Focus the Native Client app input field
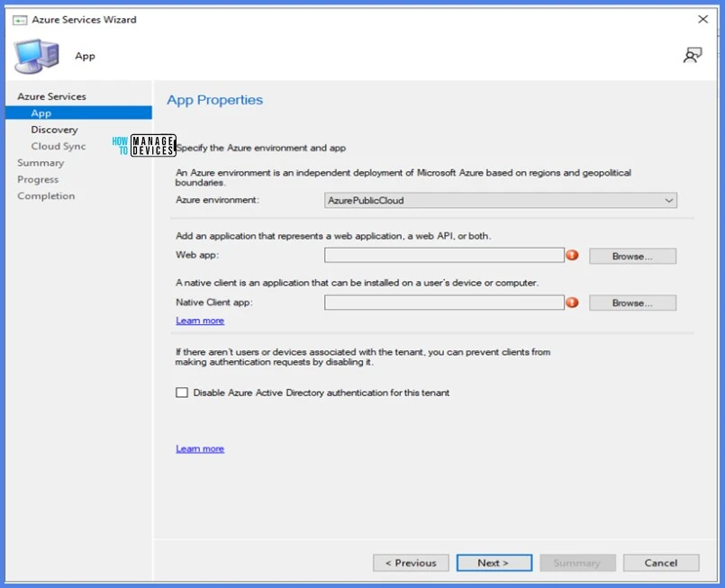 click(444, 303)
